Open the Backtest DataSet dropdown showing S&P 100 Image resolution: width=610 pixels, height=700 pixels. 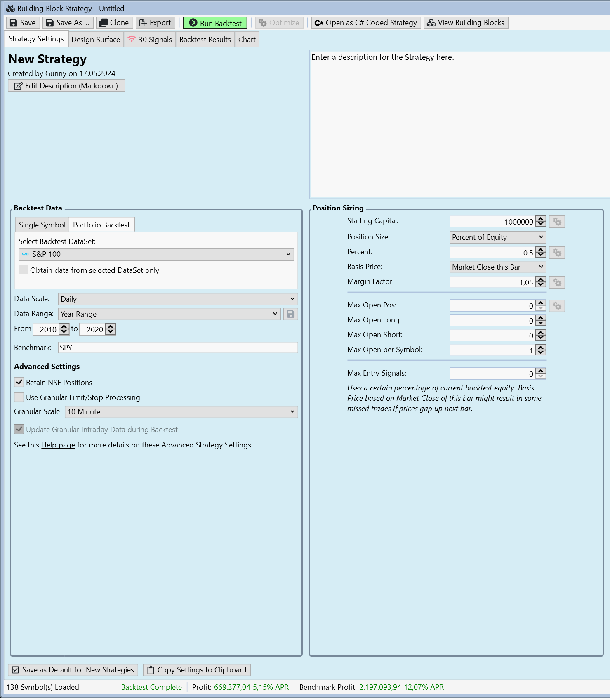point(156,254)
